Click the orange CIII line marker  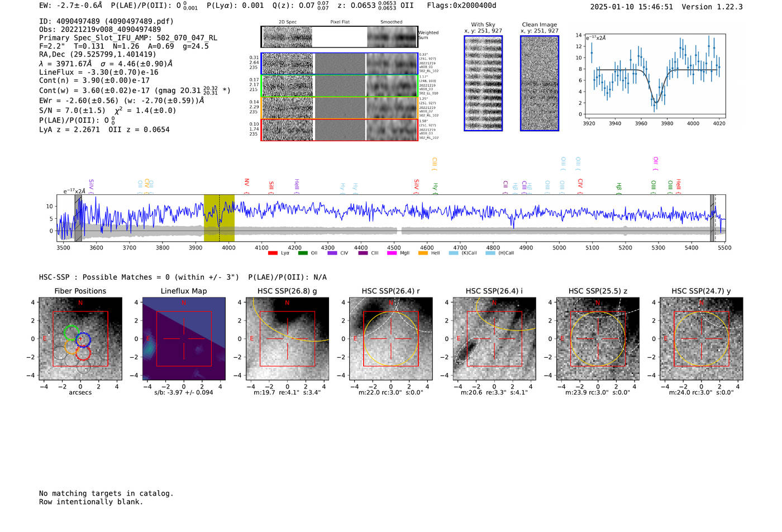pos(434,164)
